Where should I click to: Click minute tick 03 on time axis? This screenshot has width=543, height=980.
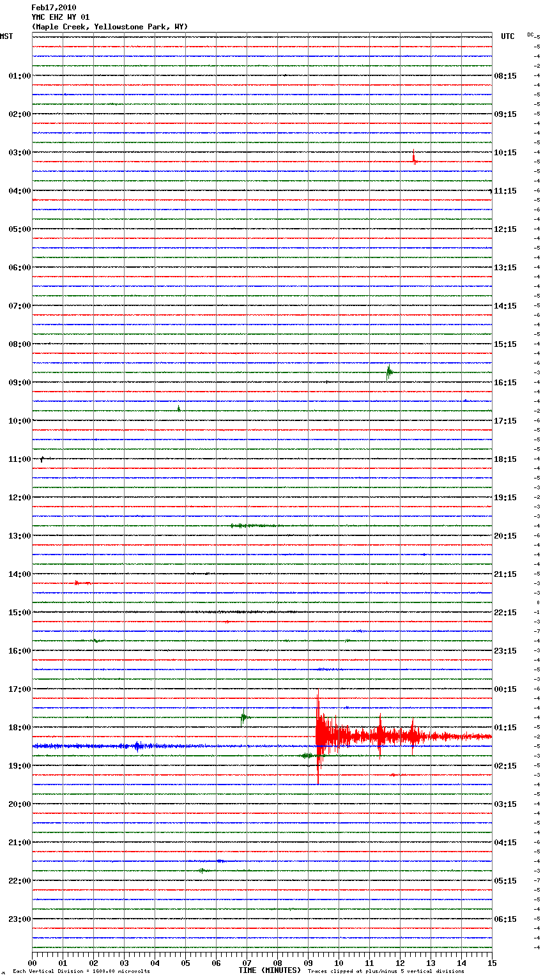124,963
